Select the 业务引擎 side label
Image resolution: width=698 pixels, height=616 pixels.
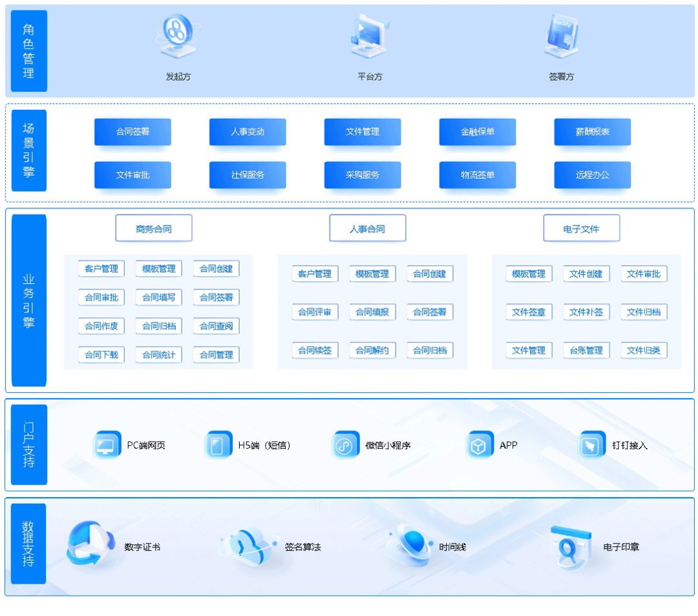(29, 301)
